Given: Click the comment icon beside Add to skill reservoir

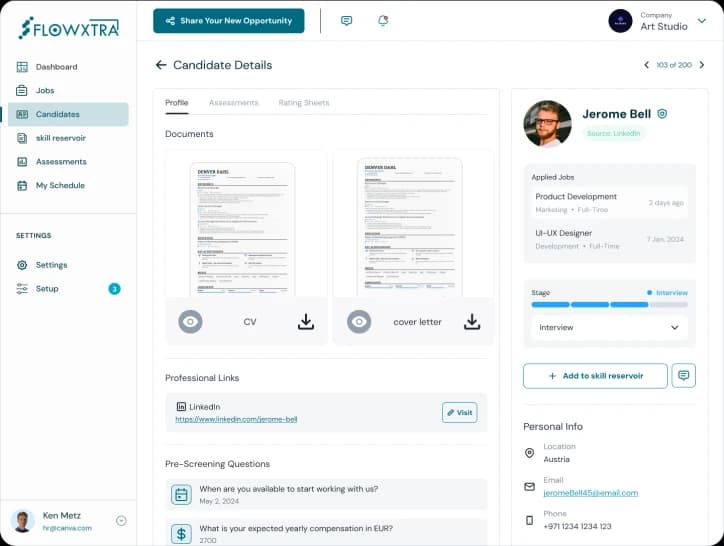Looking at the screenshot, I should coord(684,376).
